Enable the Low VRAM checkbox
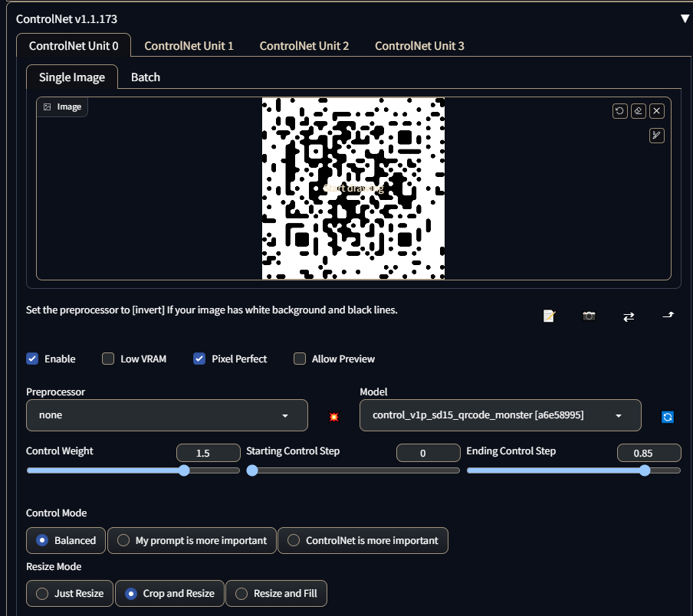This screenshot has height=616, width=693. (x=108, y=359)
